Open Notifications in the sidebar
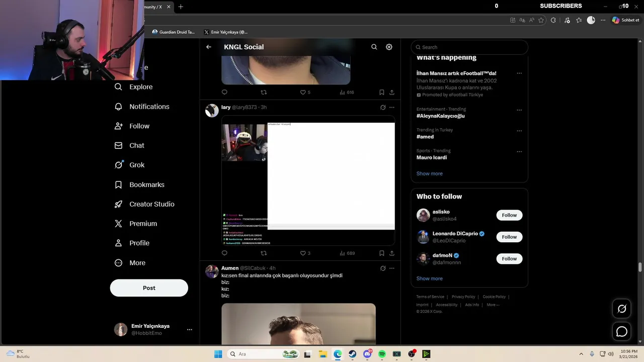Image resolution: width=644 pixels, height=362 pixels. 142,107
